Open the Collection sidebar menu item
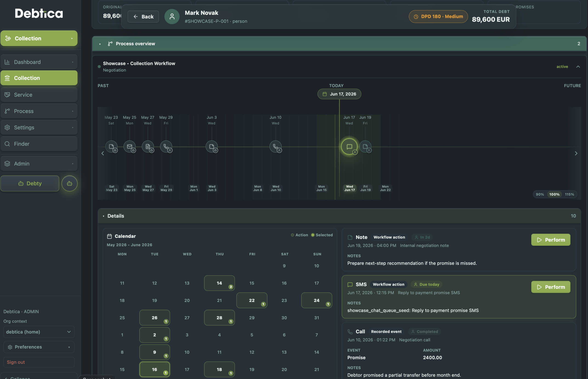 [39, 78]
